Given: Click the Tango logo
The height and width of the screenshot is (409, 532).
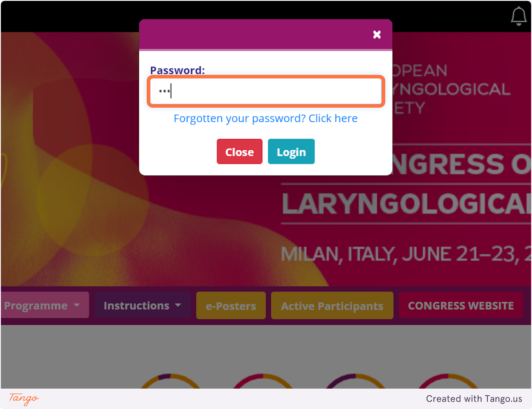Looking at the screenshot, I should [x=24, y=398].
